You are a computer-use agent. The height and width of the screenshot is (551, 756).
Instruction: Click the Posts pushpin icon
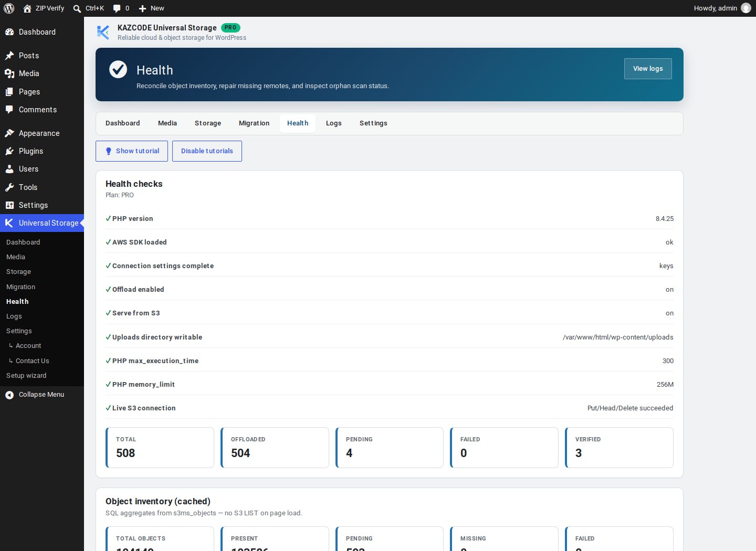click(9, 56)
